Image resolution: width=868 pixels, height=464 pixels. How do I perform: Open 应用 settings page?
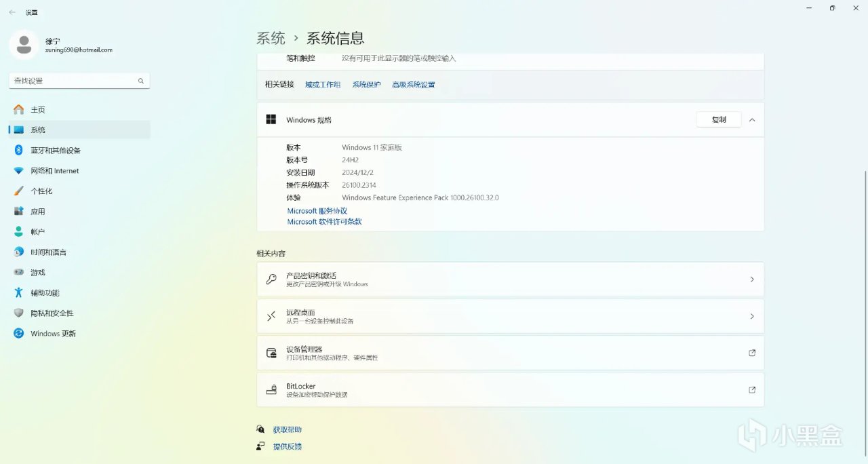pyautogui.click(x=79, y=211)
